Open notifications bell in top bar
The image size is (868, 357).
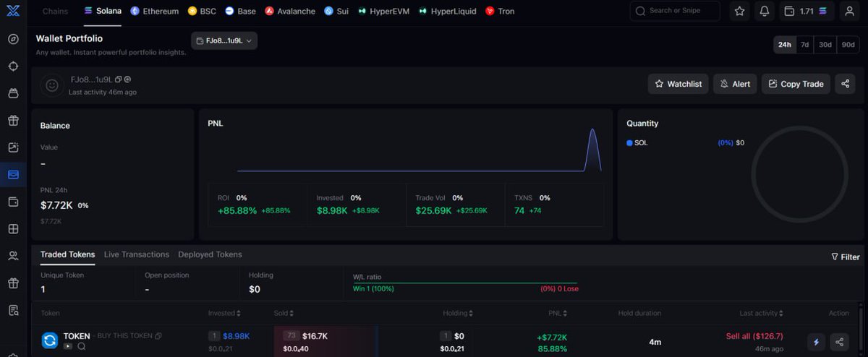pyautogui.click(x=765, y=11)
